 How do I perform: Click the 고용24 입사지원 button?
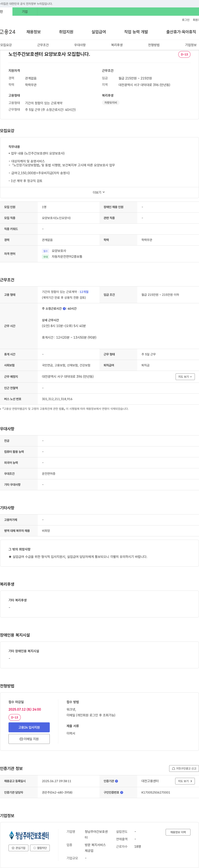(x=29, y=727)
